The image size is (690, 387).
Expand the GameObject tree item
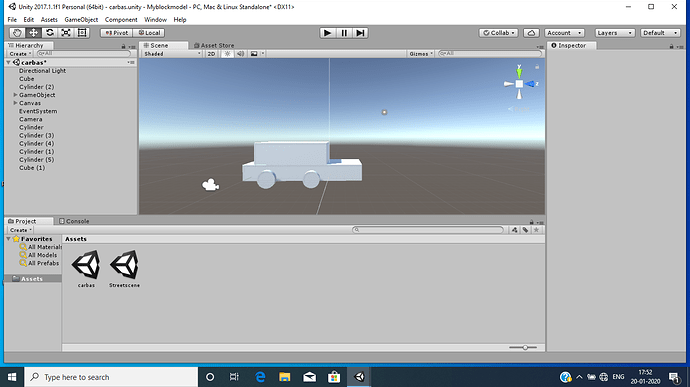pos(15,95)
